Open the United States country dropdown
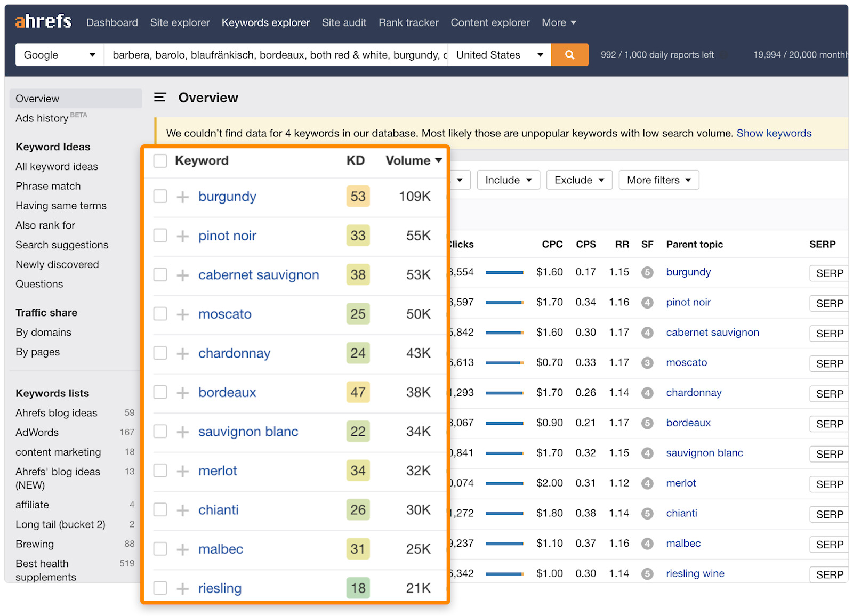Viewport: 853px width, 616px height. pyautogui.click(x=498, y=54)
